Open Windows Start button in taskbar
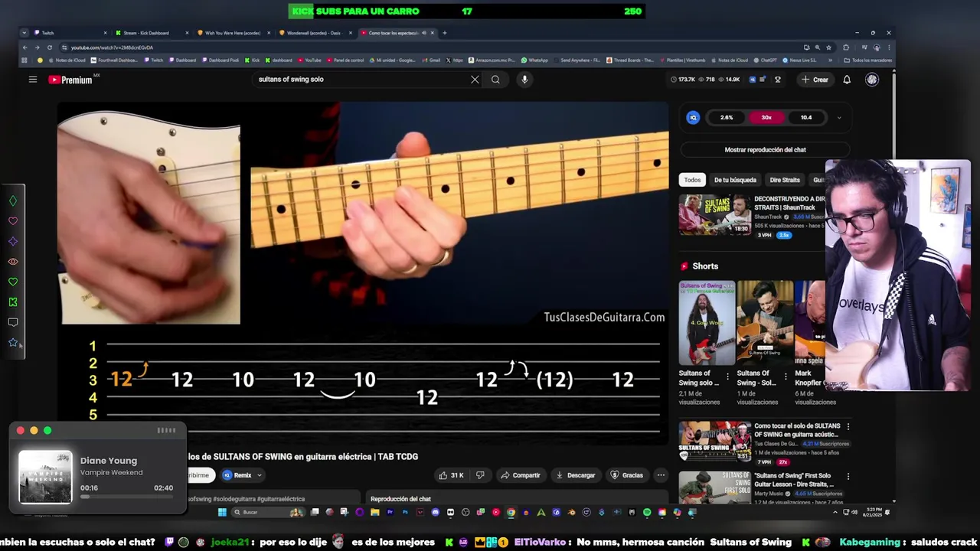Screen dimensions: 980x551 click(x=222, y=512)
